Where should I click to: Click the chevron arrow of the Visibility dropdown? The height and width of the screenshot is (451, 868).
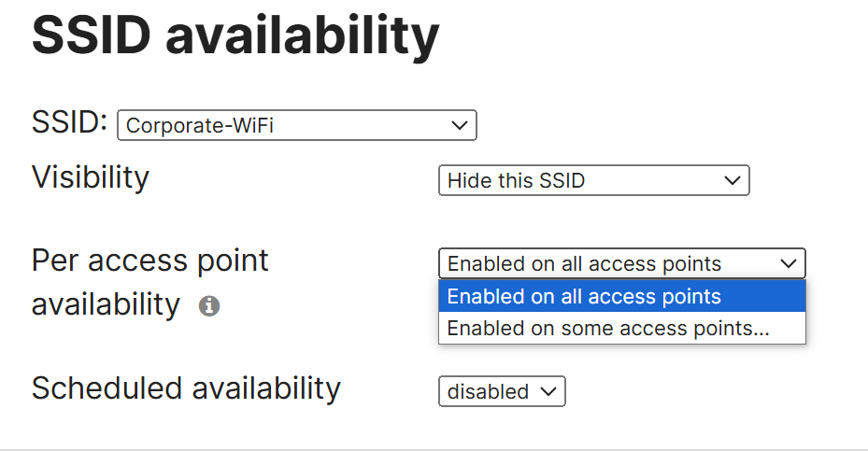[x=733, y=180]
